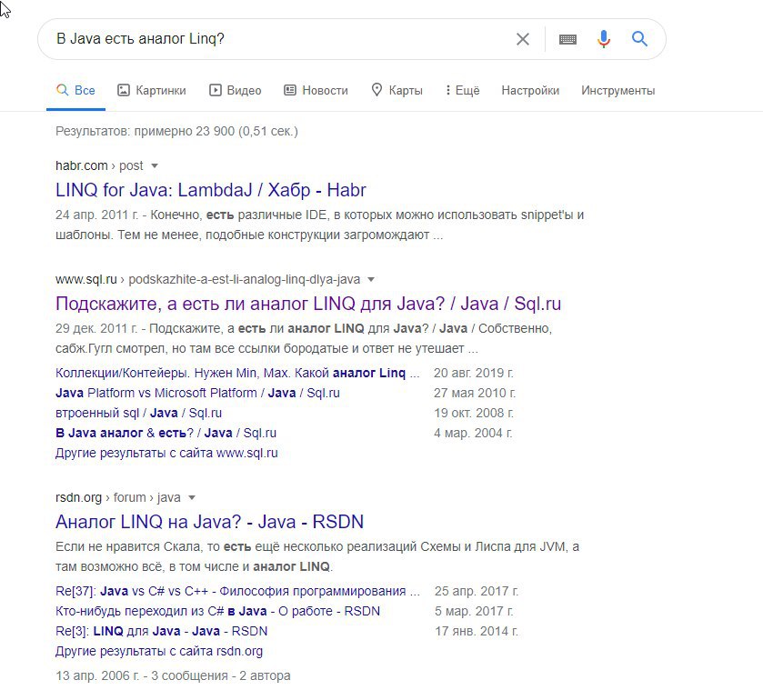Click the date 5 мар. 2017 г.
763x700 pixels.
click(x=474, y=611)
